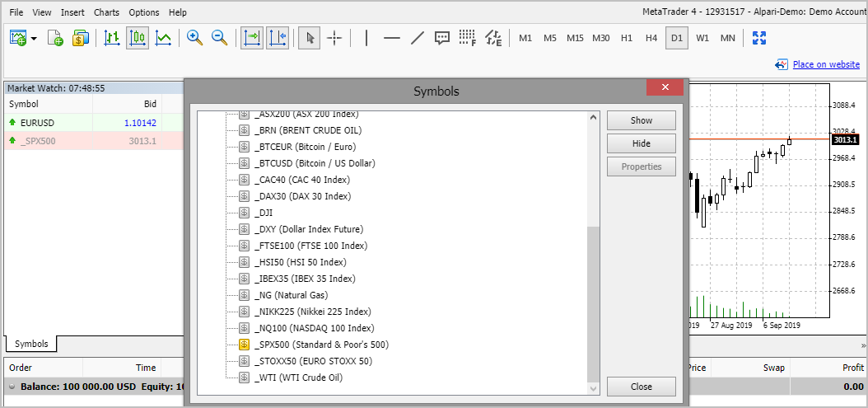Zoom in on the chart
Image resolution: width=868 pixels, height=408 pixels.
[x=194, y=38]
